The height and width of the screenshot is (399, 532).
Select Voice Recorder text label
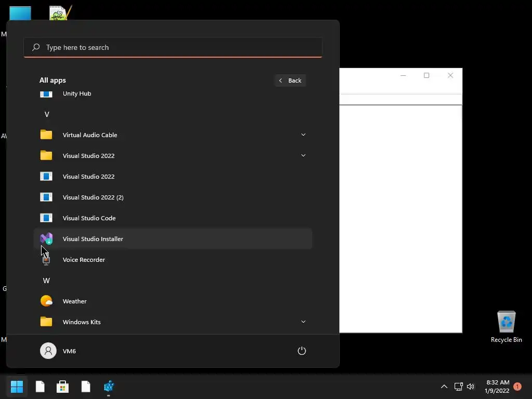(x=84, y=260)
